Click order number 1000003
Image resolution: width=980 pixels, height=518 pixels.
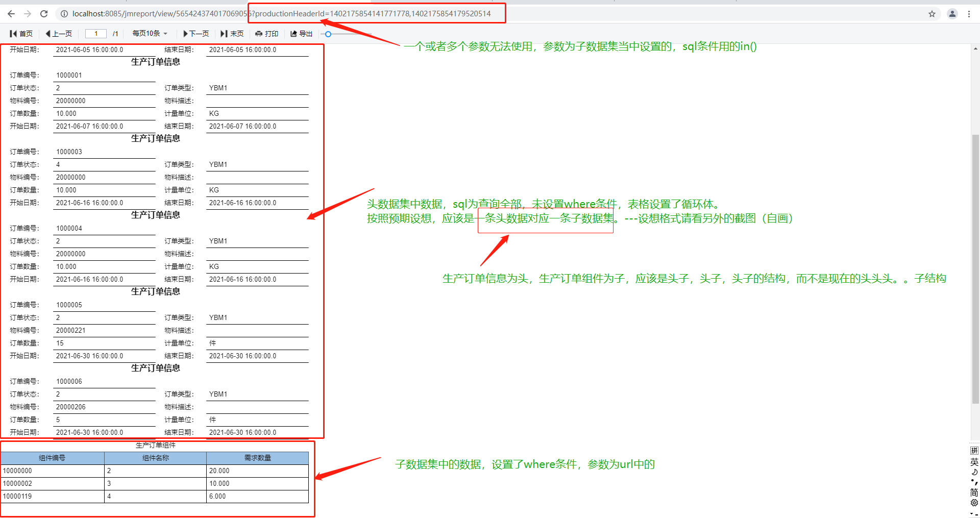(x=69, y=152)
